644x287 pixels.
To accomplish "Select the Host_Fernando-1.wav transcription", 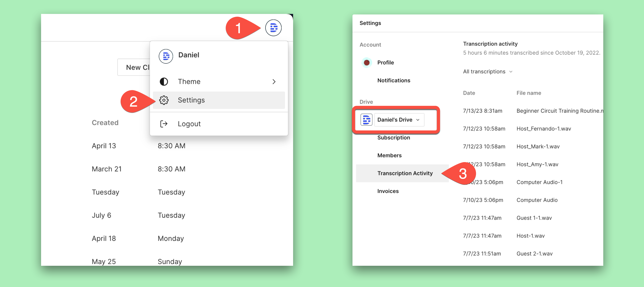I will [x=544, y=129].
